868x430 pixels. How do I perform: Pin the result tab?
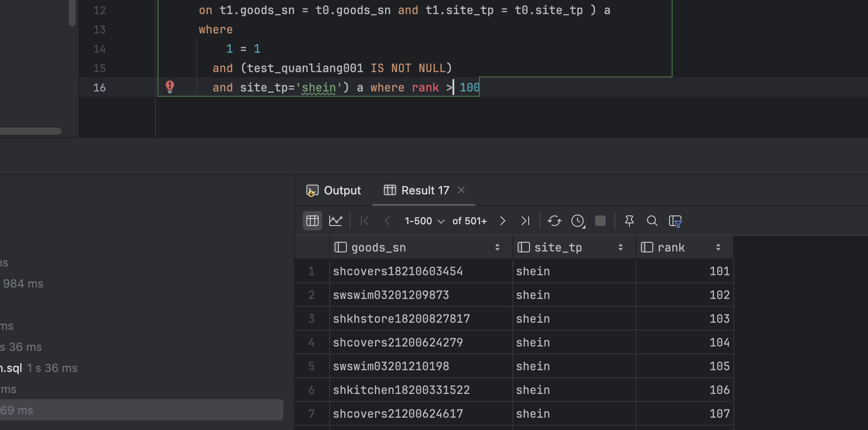coord(629,221)
